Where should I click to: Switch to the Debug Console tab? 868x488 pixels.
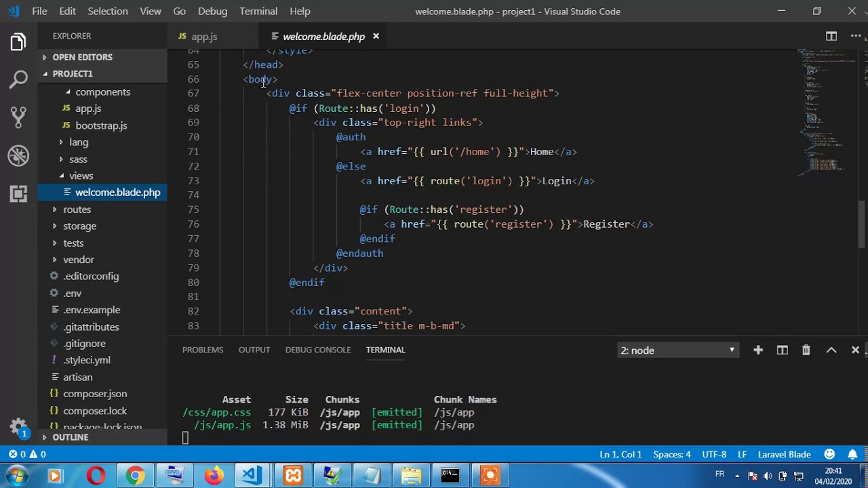[317, 350]
